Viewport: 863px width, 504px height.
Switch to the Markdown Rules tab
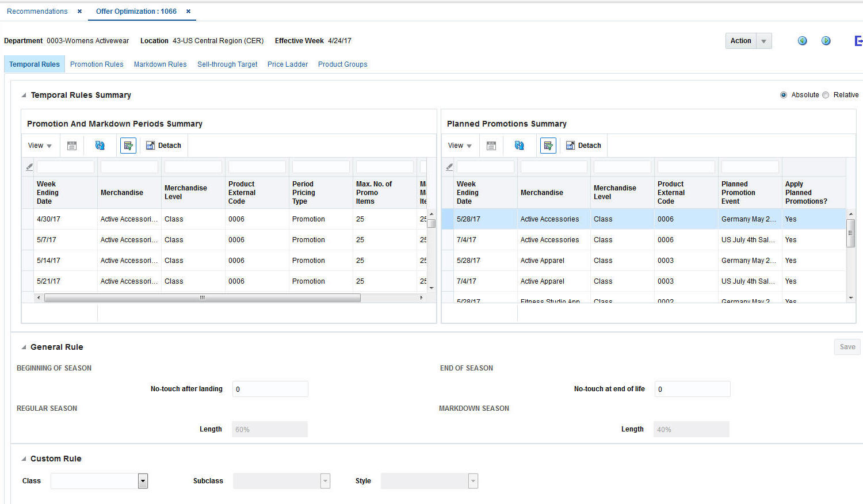pos(161,64)
